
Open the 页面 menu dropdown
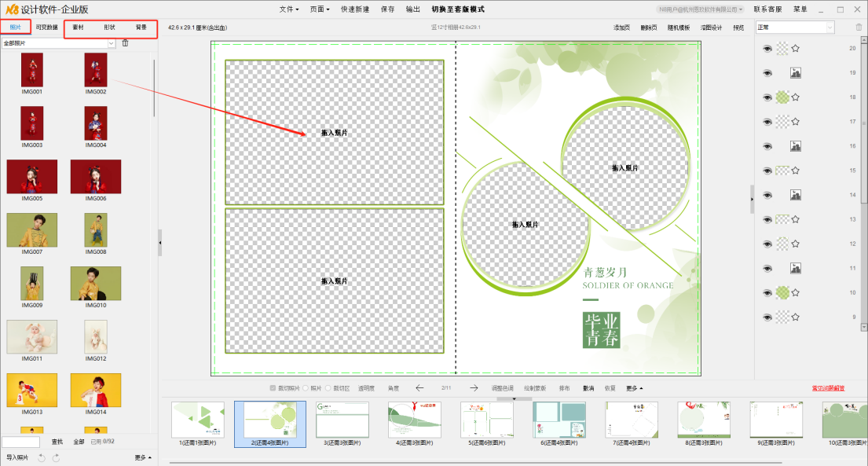click(x=320, y=9)
